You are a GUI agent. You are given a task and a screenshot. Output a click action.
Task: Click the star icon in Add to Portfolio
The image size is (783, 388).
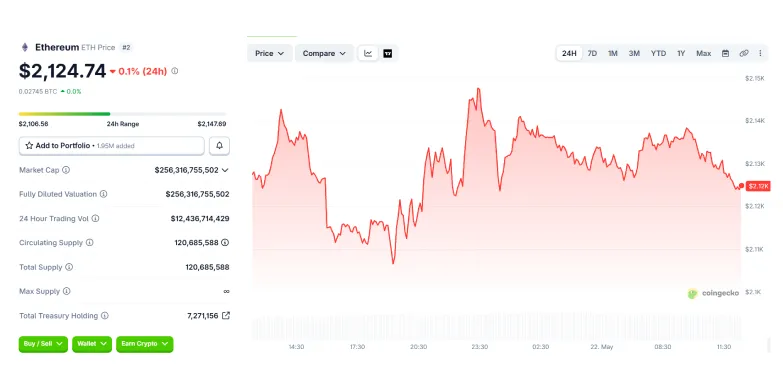[x=29, y=146]
